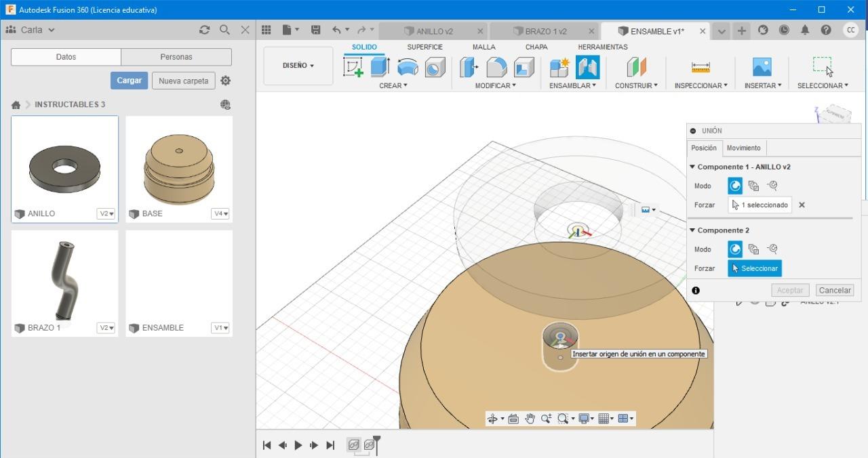
Task: Click the Hole tool icon
Action: click(x=435, y=67)
